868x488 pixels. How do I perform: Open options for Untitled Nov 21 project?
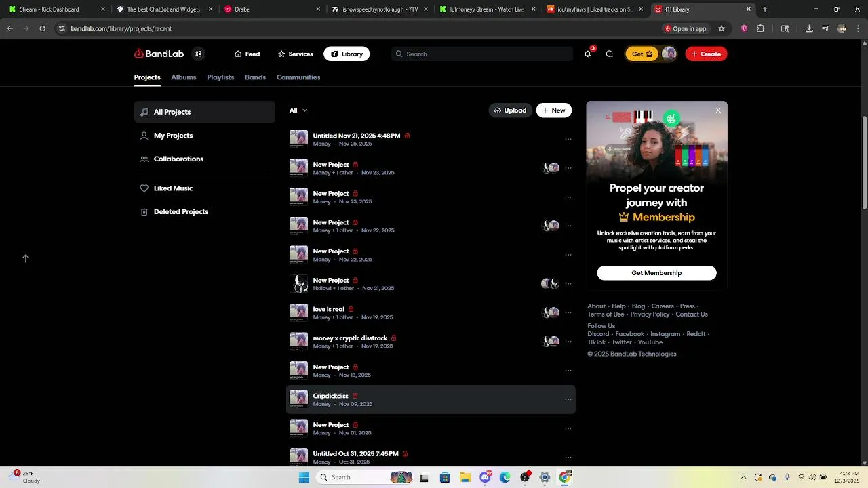pos(568,139)
